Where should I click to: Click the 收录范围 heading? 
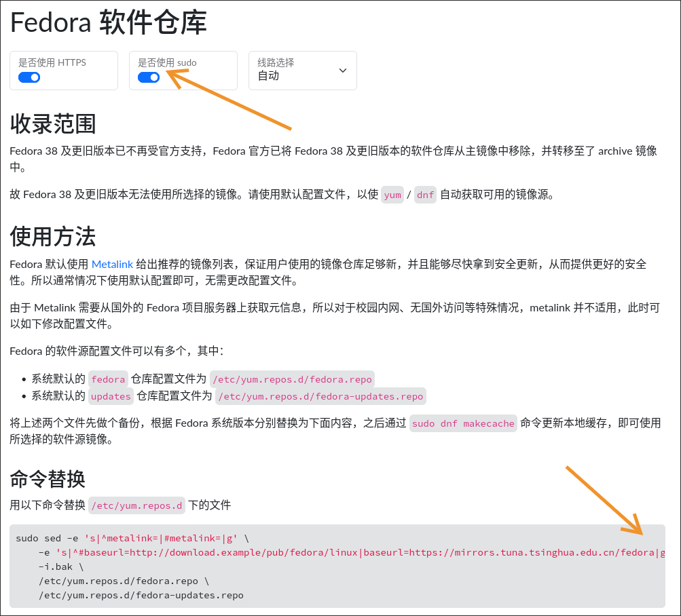pos(52,123)
